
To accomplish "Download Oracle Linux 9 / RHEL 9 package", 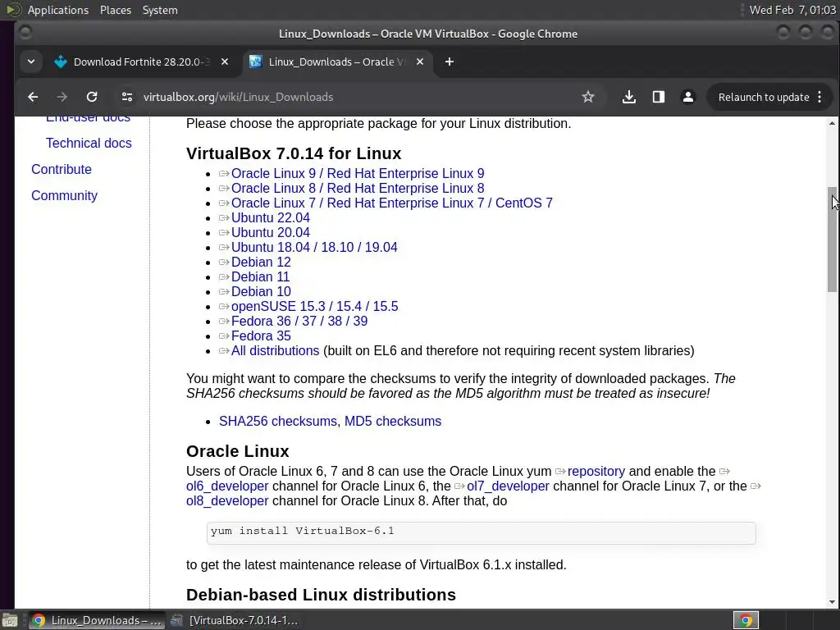I will pyautogui.click(x=358, y=174).
